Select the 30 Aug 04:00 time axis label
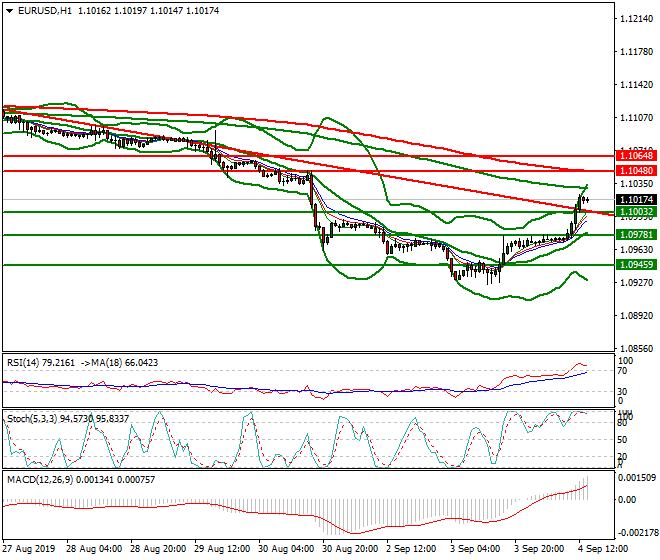 pyautogui.click(x=286, y=549)
